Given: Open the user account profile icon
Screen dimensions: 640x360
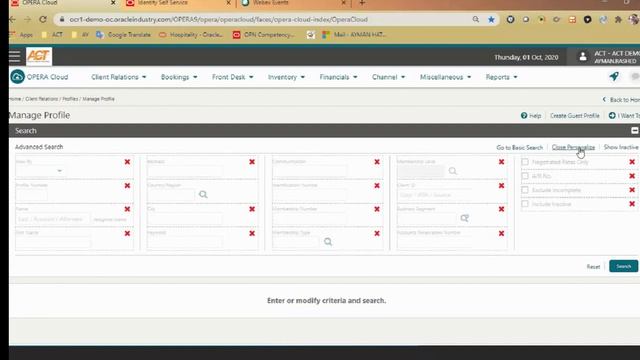Looking at the screenshot, I should click(x=583, y=57).
